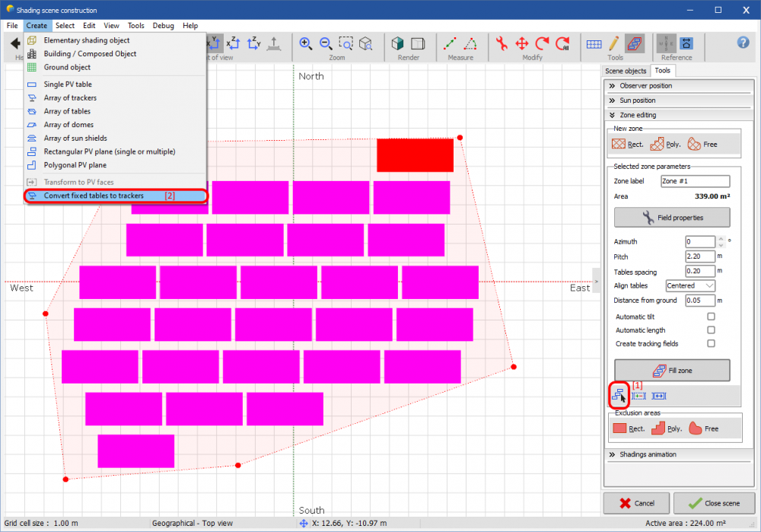Viewport: 761px width, 532px height.
Task: Enable Automatic tilt
Action: (x=711, y=315)
